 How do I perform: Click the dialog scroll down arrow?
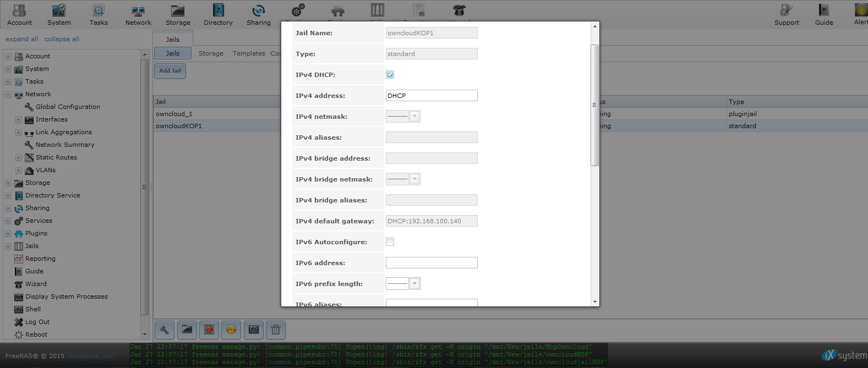(x=594, y=302)
